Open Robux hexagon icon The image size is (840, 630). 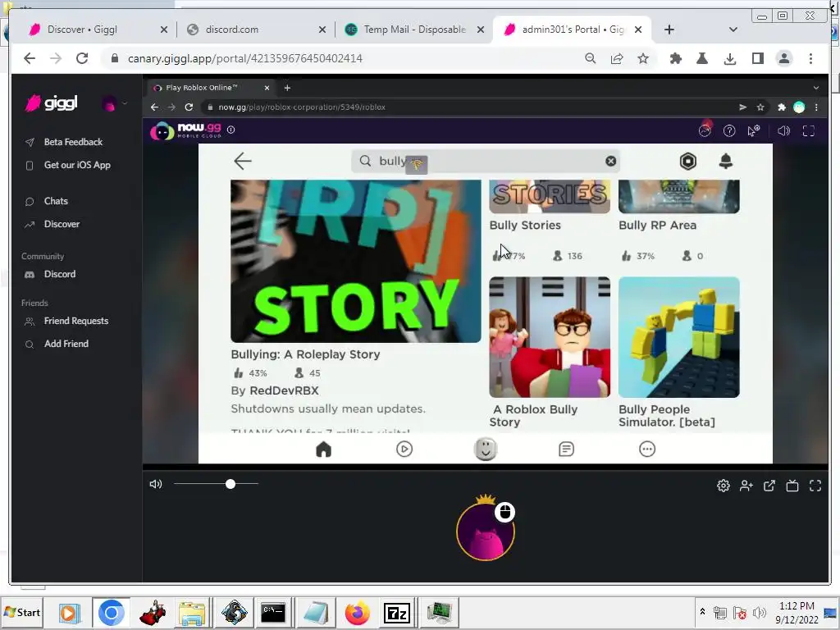[x=688, y=161]
